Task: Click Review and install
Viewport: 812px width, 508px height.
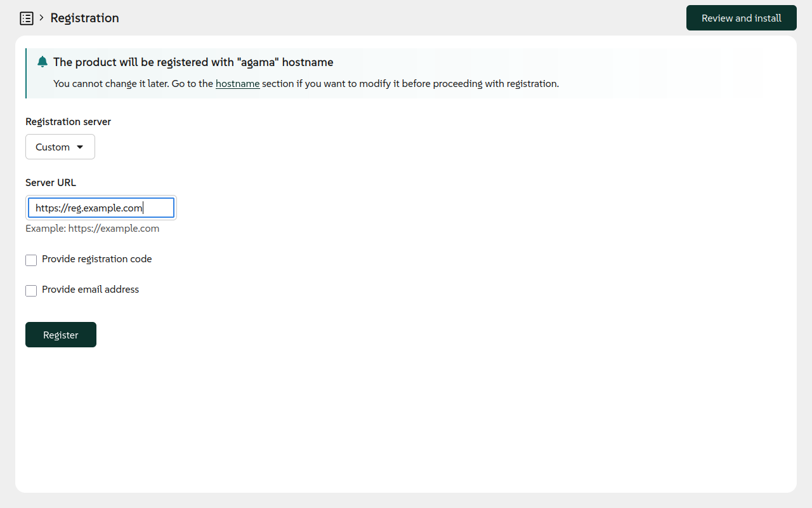Action: [x=741, y=18]
